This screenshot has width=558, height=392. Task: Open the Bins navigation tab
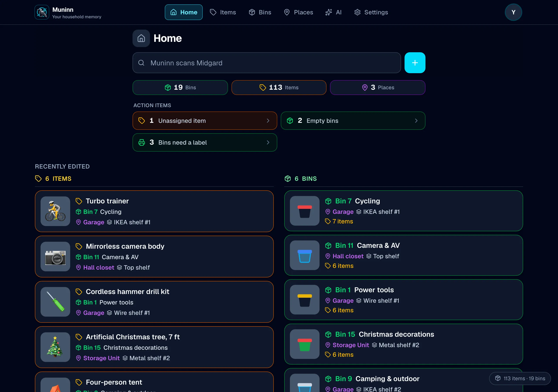[x=260, y=12]
